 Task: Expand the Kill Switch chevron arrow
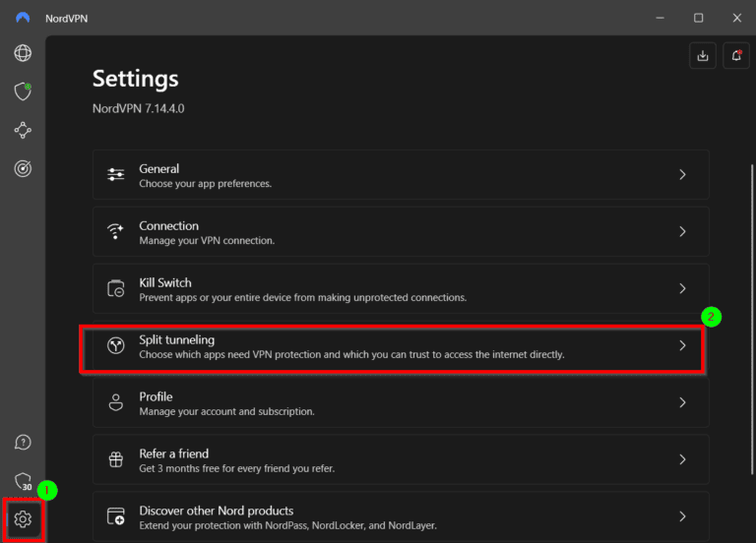(682, 289)
